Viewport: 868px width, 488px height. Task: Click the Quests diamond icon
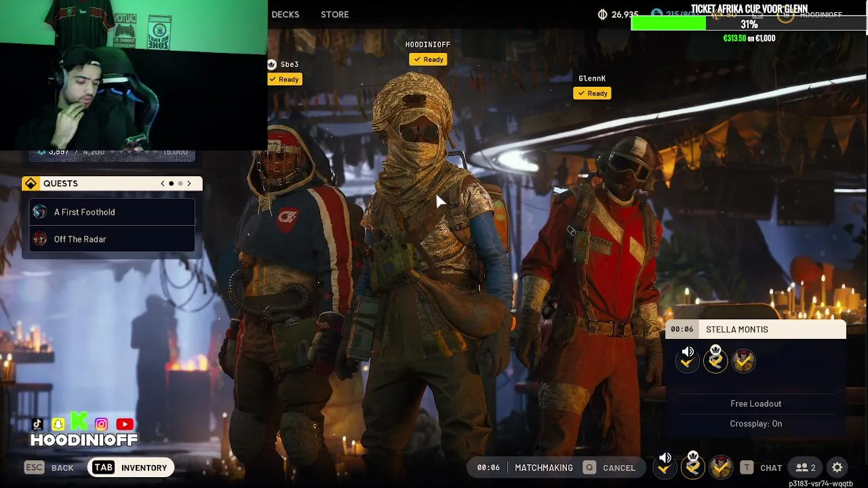point(31,184)
